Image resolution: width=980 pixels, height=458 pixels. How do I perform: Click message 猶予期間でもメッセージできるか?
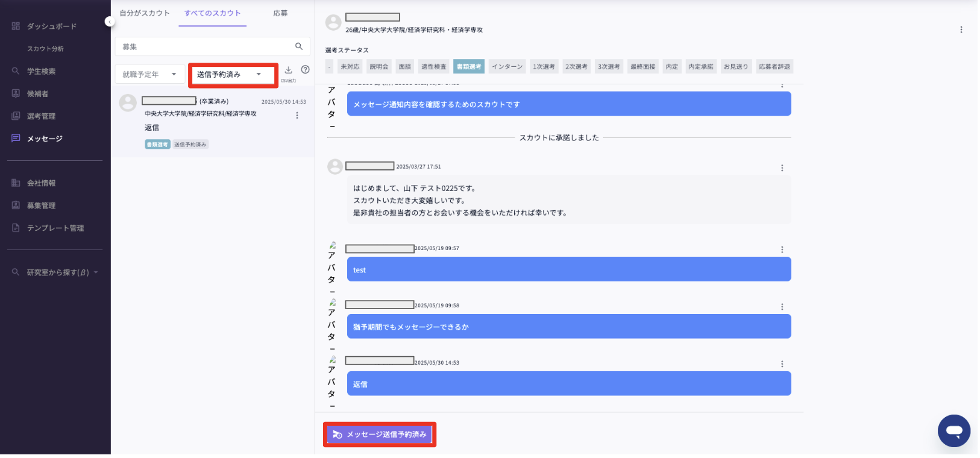[569, 327]
